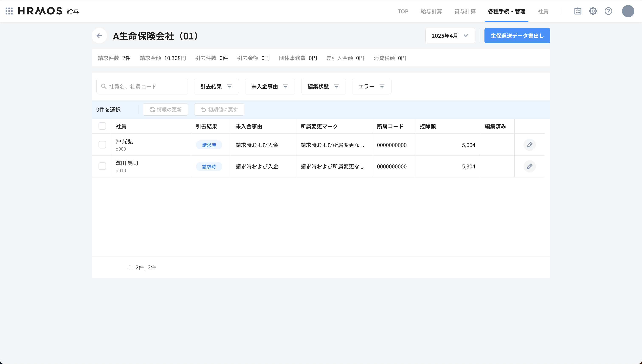Check the checkbox for employee o010

(x=102, y=166)
